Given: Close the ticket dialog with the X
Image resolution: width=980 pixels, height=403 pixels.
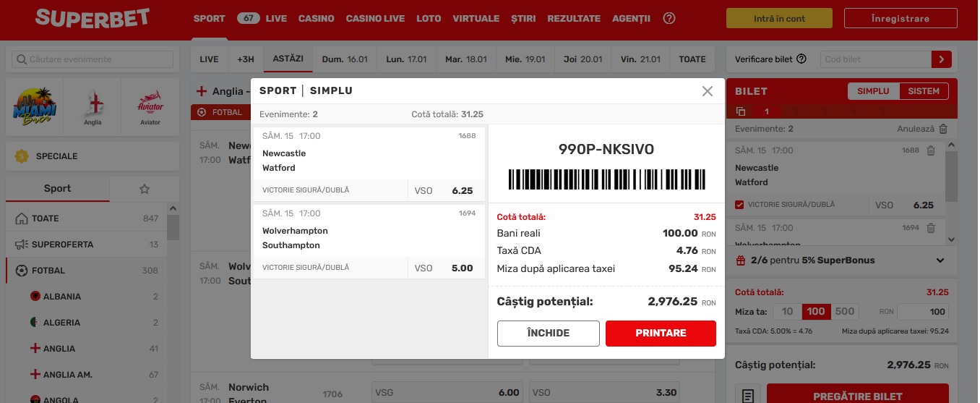Looking at the screenshot, I should (708, 91).
